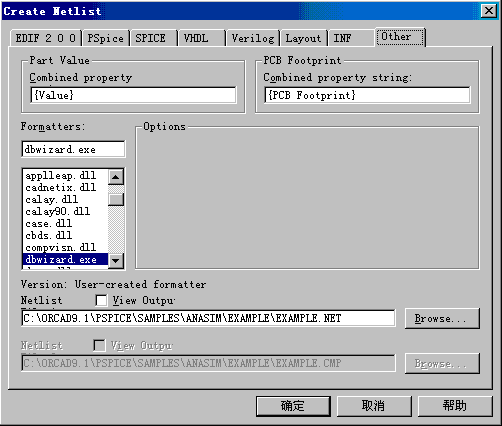This screenshot has width=502, height=426.
Task: Switch to the EDIF 2 0 0 tab
Action: pyautogui.click(x=46, y=38)
